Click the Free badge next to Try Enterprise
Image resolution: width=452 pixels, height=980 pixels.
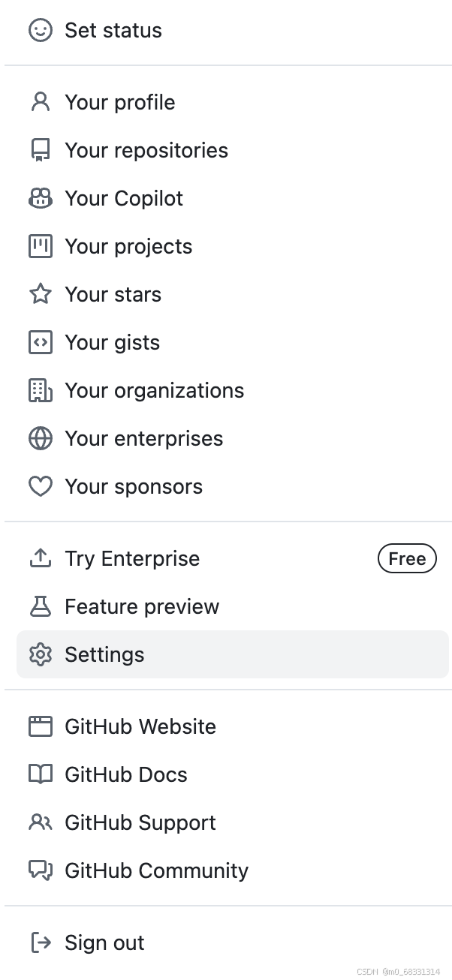(407, 558)
